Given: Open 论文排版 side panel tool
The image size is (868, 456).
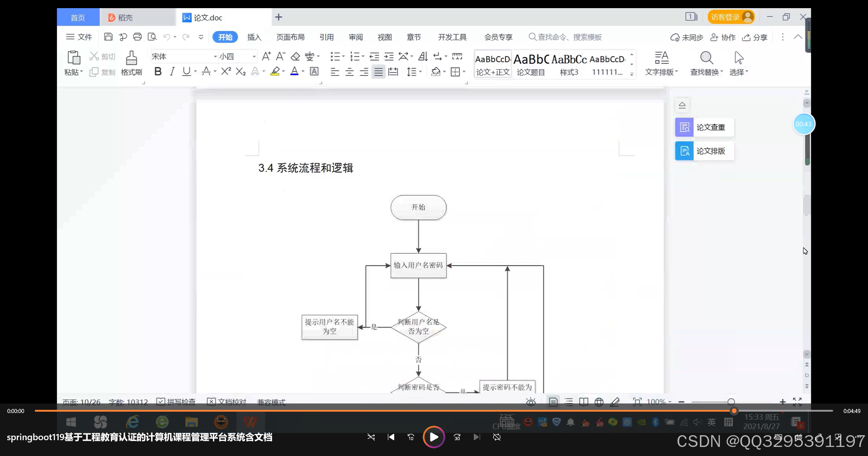Looking at the screenshot, I should (704, 151).
